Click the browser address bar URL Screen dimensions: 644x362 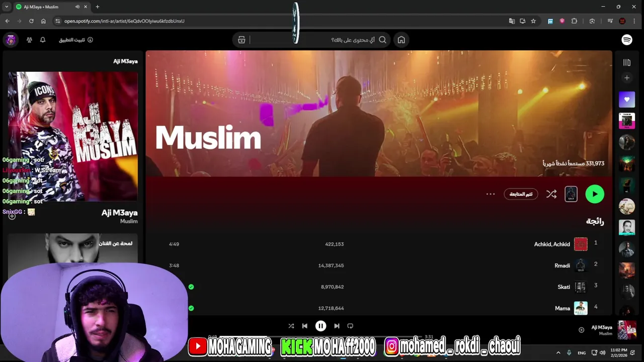pyautogui.click(x=124, y=21)
